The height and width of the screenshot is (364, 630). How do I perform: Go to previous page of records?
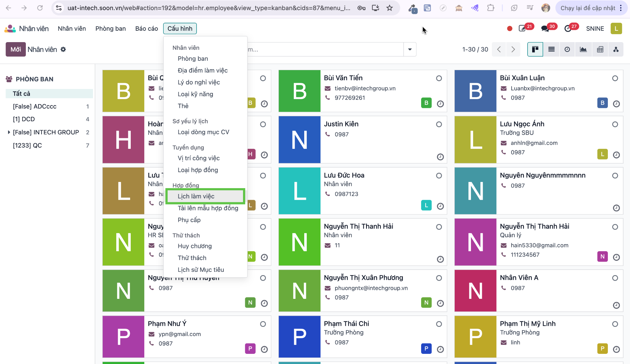click(x=499, y=49)
